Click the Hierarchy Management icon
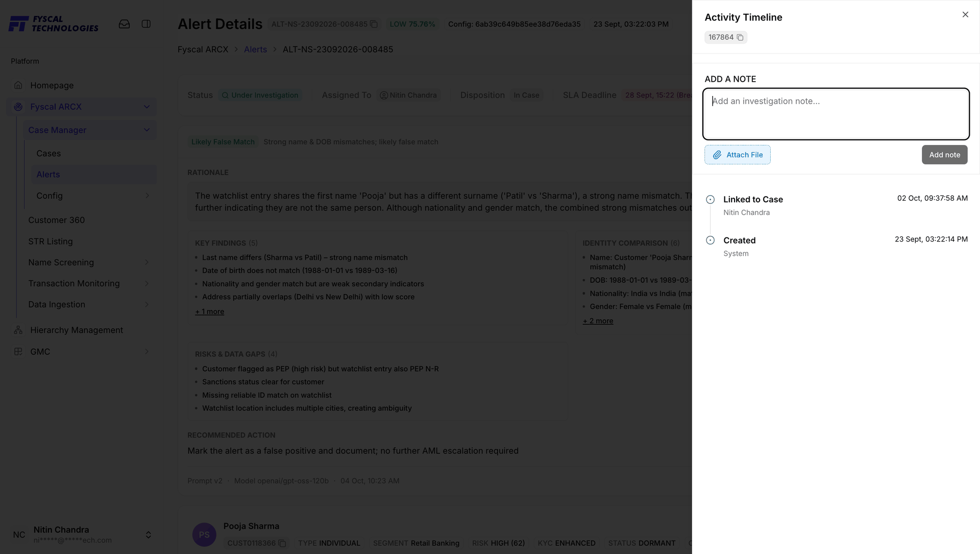Viewport: 980px width, 554px height. pos(18,330)
